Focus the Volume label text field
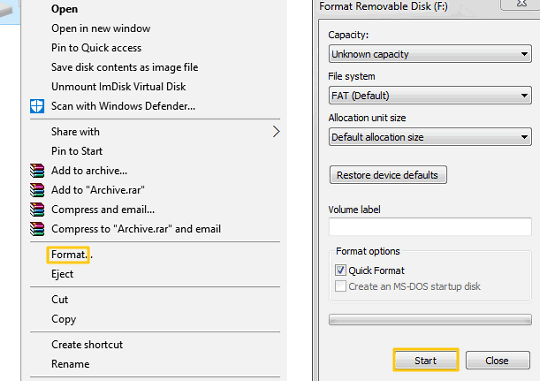540x381 pixels. (x=430, y=227)
